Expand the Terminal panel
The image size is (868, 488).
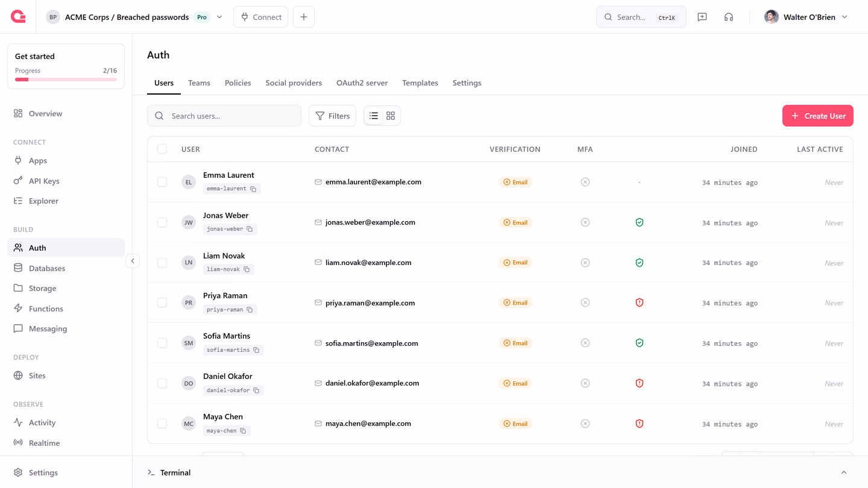coord(844,472)
